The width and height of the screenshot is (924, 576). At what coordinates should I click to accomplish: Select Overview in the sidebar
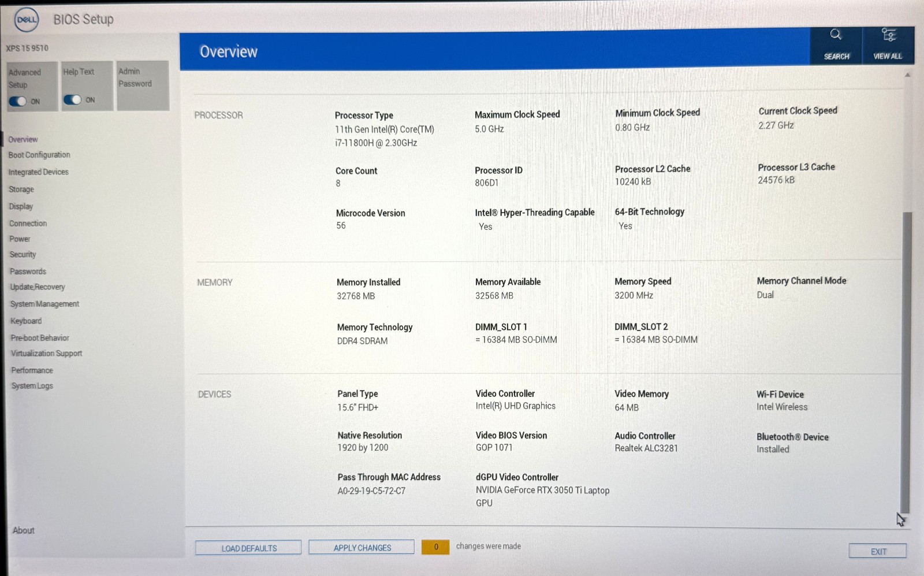23,139
